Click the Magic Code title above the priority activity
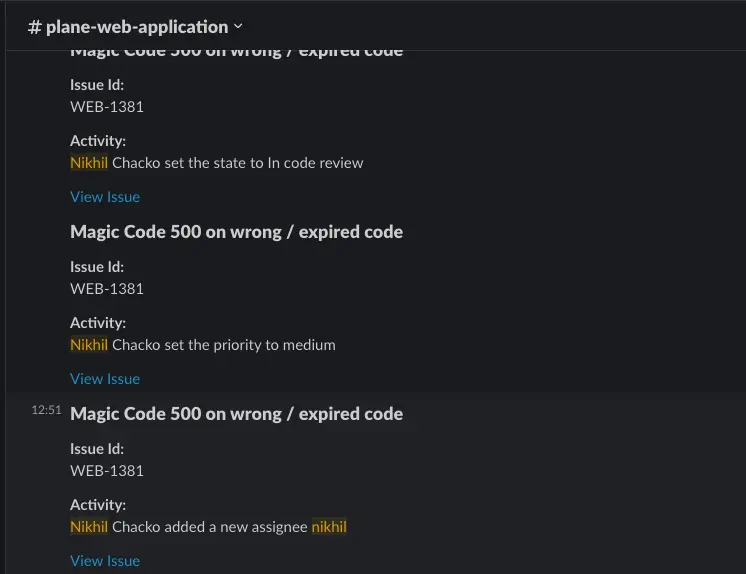Image resolution: width=746 pixels, height=574 pixels. 236,232
